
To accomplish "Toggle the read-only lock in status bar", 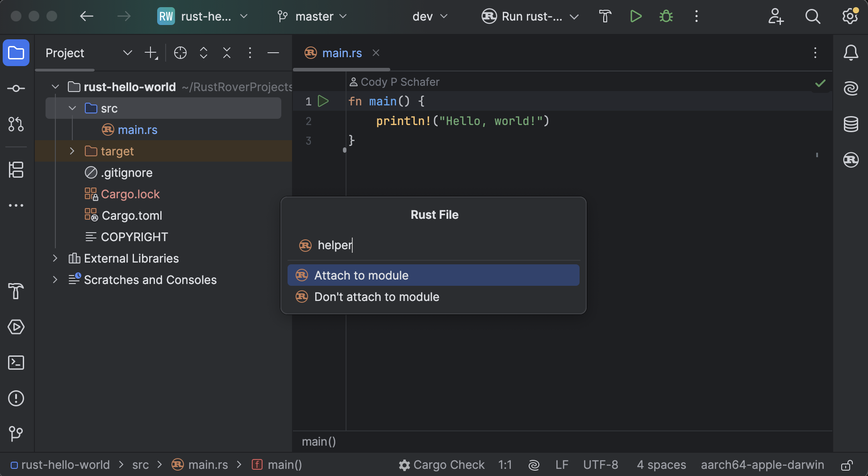I will (x=847, y=465).
